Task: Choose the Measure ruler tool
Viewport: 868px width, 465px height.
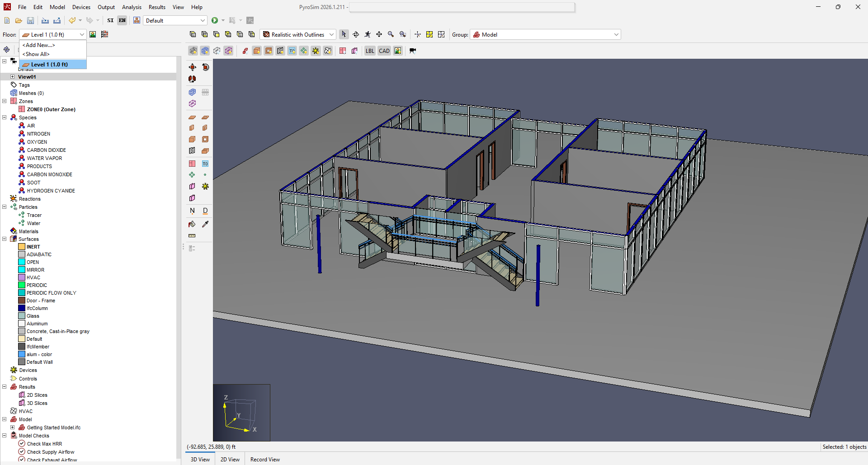Action: [x=192, y=236]
